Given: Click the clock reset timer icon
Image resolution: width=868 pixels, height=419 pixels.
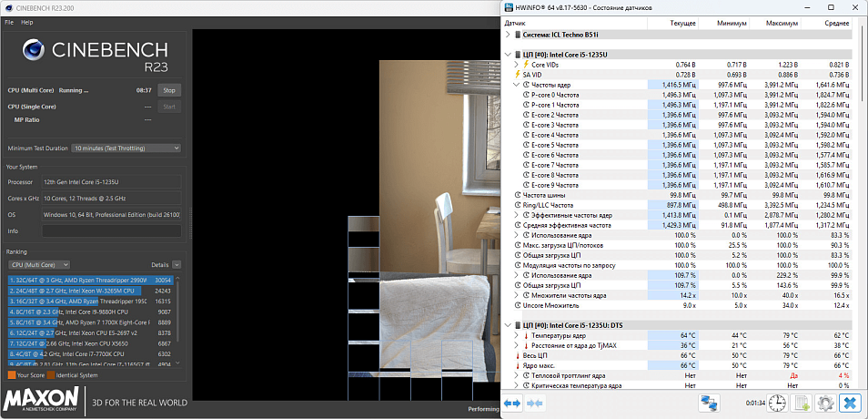Looking at the screenshot, I should [777, 403].
